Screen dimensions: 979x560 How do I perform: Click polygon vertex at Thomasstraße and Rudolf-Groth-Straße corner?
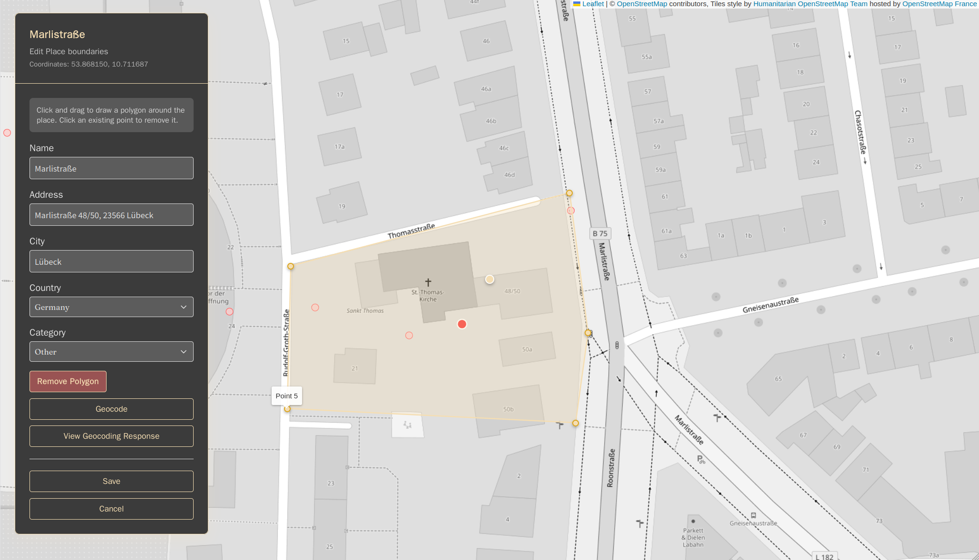click(x=291, y=266)
